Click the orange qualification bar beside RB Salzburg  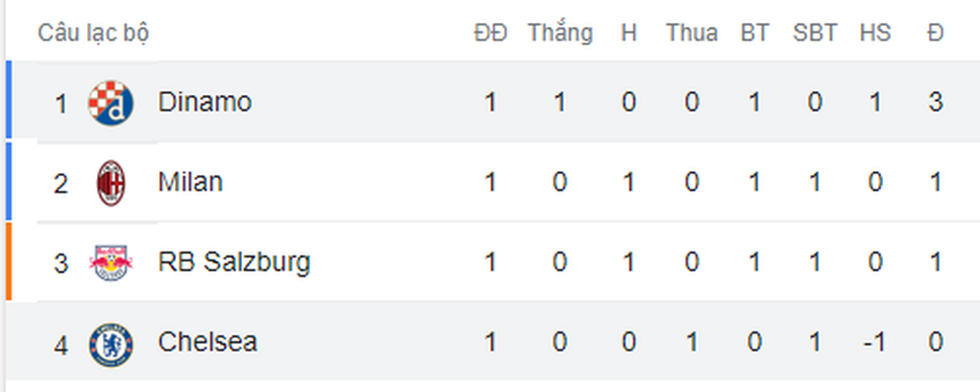(x=9, y=261)
